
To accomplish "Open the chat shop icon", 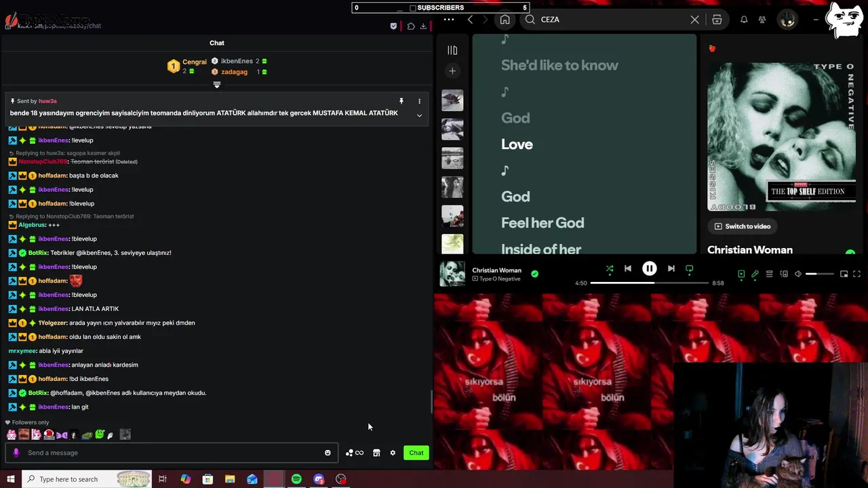I will pyautogui.click(x=376, y=453).
